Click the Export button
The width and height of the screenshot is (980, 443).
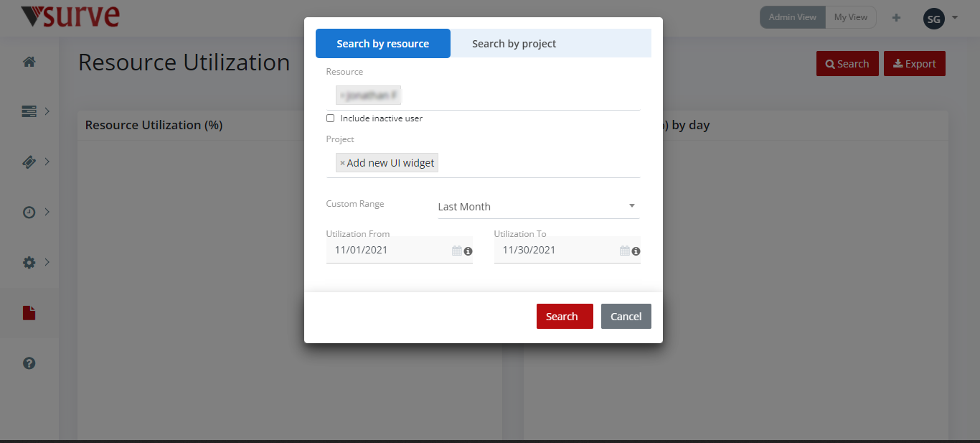(915, 64)
